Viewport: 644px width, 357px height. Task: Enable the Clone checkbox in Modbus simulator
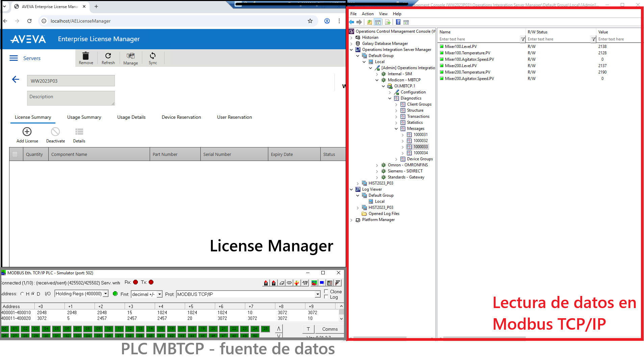pyautogui.click(x=326, y=292)
